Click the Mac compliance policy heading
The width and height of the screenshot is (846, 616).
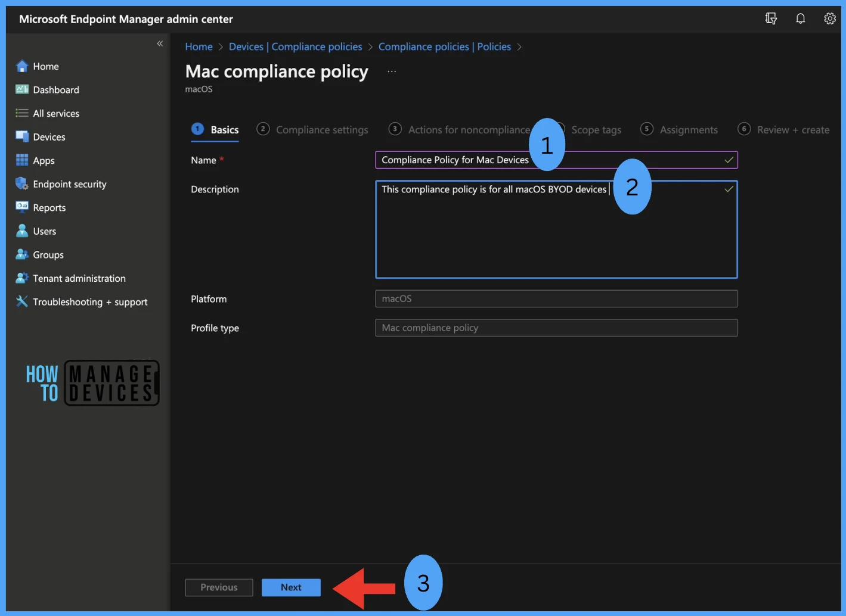(x=277, y=71)
